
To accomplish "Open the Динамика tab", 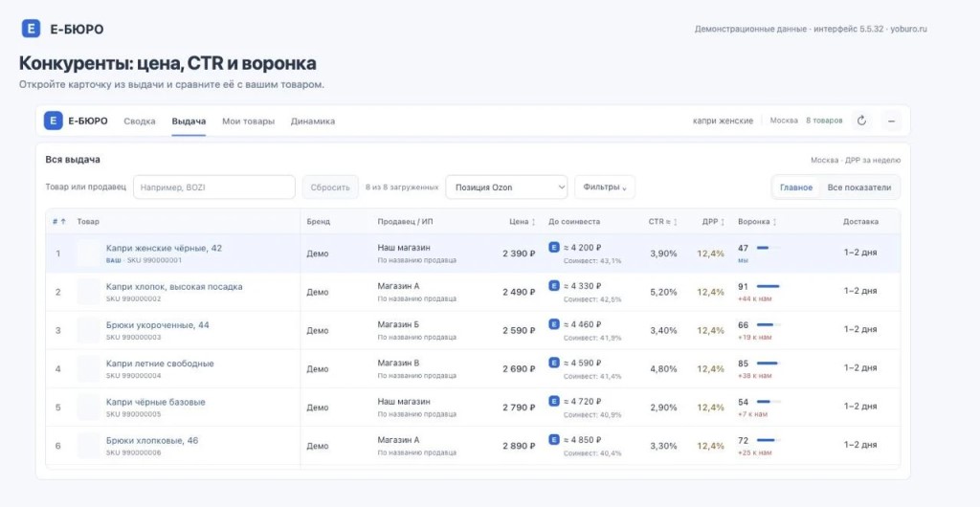I will pyautogui.click(x=313, y=121).
